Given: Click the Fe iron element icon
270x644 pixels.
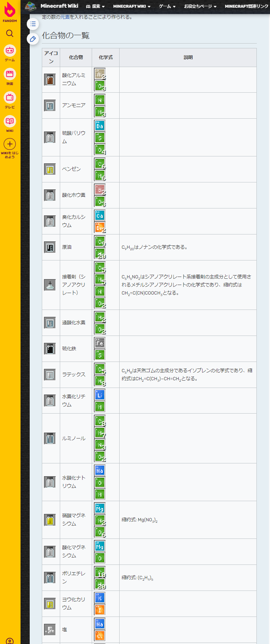Looking at the screenshot, I should click(x=100, y=343).
